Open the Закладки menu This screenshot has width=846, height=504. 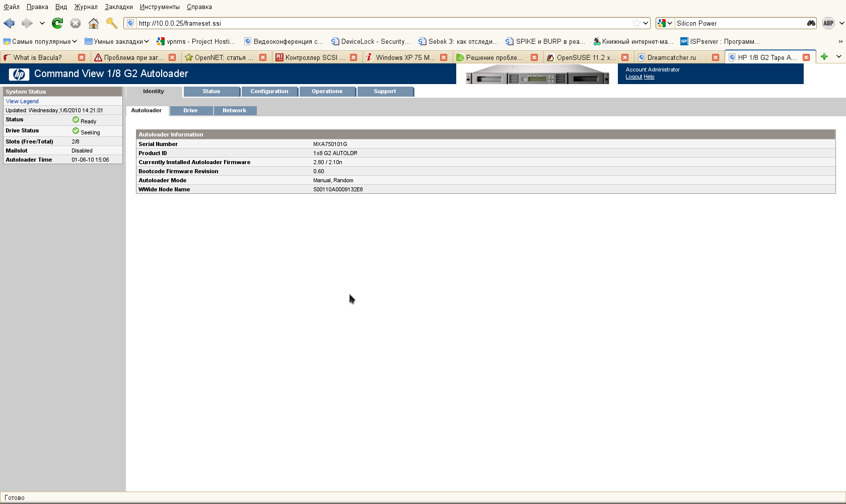click(x=118, y=7)
